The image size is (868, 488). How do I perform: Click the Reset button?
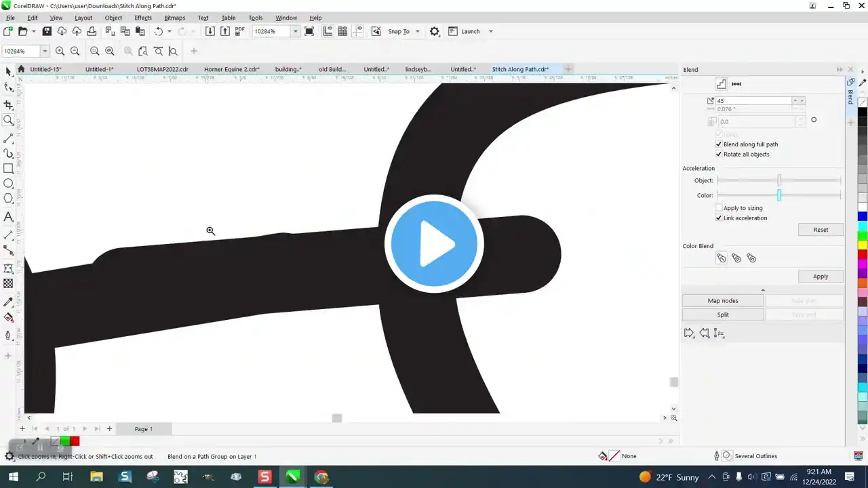(x=821, y=230)
